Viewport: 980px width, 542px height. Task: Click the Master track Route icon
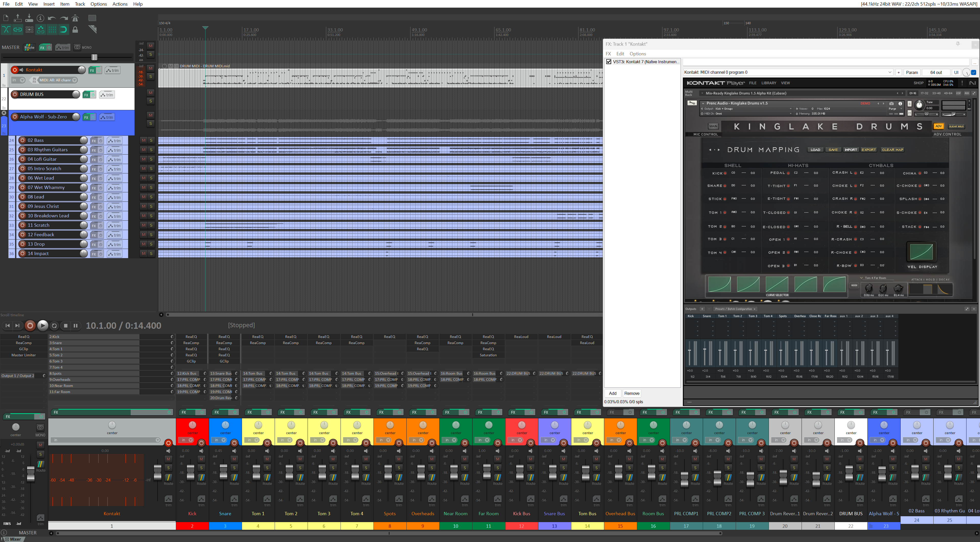coord(29,47)
